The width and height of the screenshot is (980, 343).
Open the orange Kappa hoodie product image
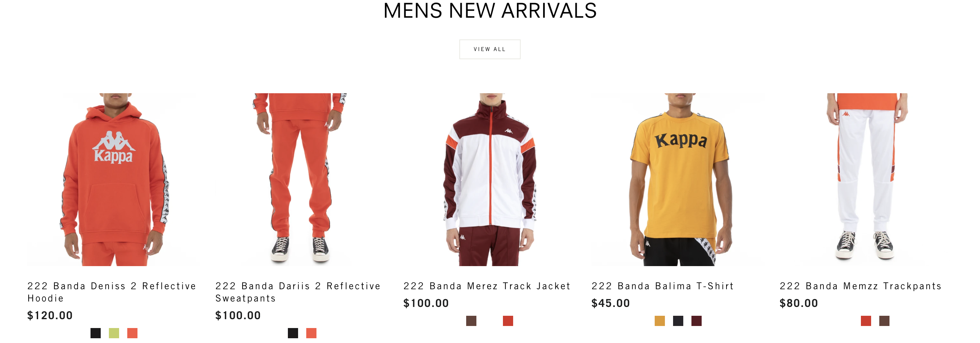tap(114, 179)
